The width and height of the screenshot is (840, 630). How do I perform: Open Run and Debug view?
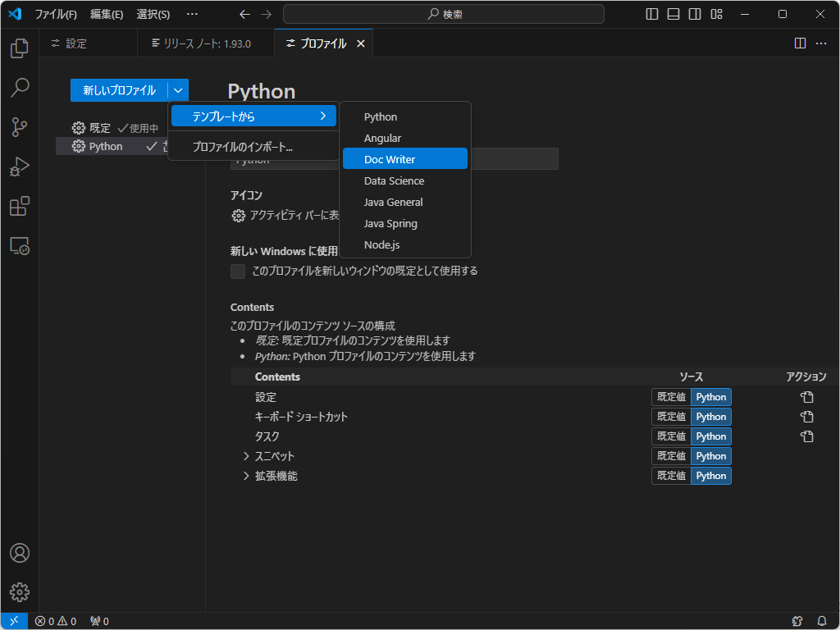(x=20, y=167)
